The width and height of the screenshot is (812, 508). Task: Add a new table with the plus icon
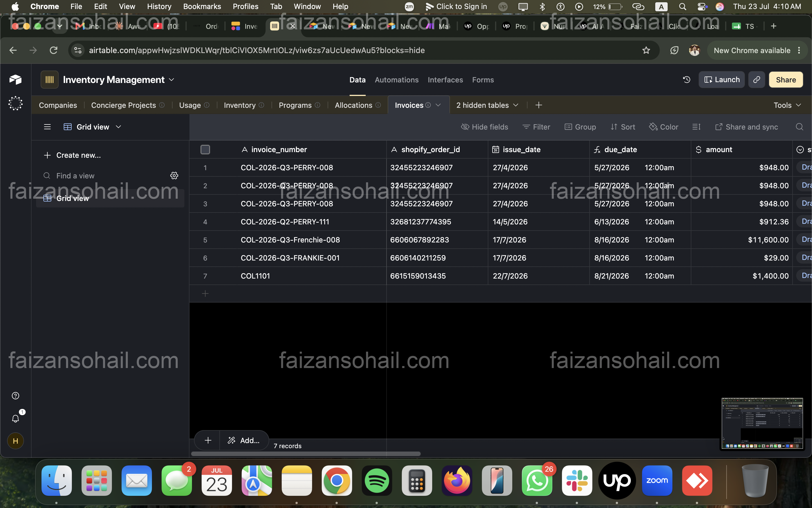pos(539,105)
